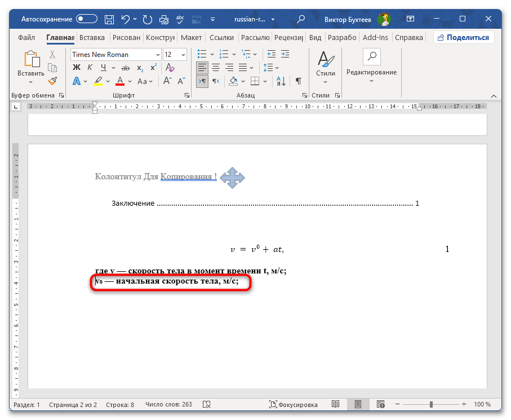
Task: Toggle italic (К) formatting
Action: pos(90,68)
